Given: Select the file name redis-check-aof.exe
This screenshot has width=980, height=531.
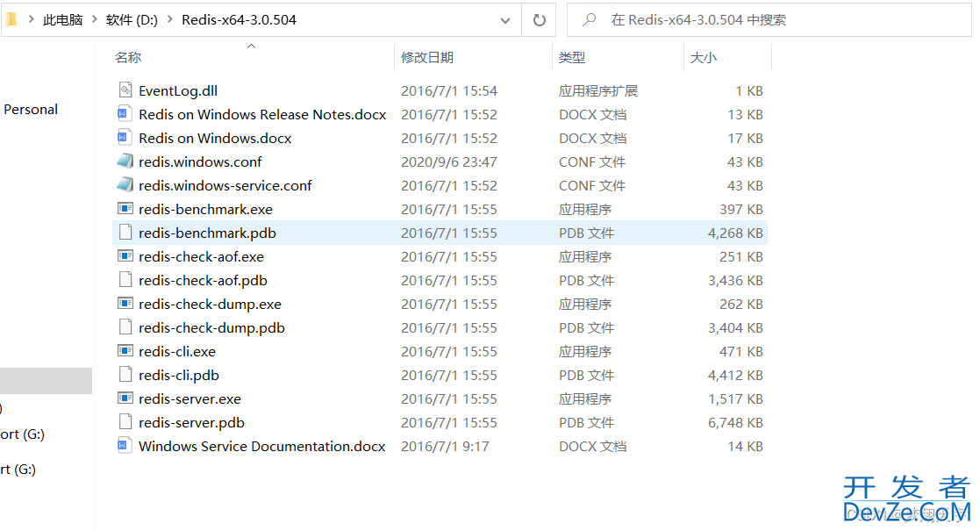Looking at the screenshot, I should pos(201,256).
